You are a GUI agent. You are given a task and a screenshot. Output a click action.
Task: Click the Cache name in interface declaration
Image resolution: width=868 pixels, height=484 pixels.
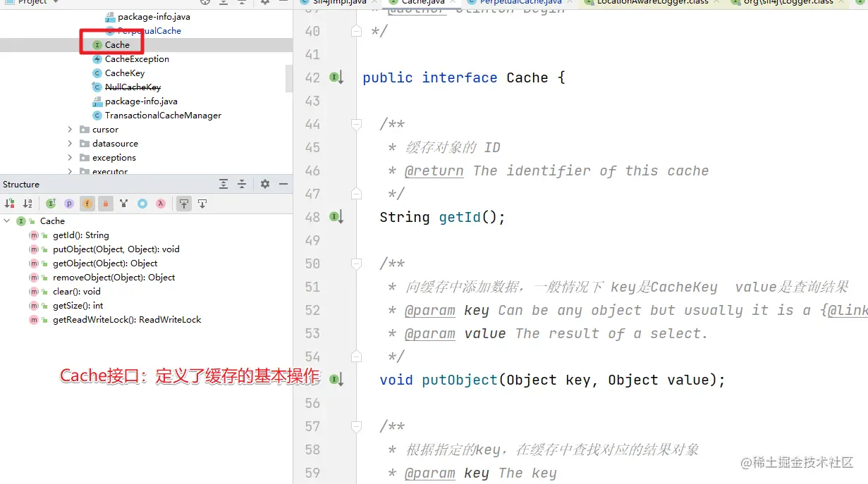point(527,77)
